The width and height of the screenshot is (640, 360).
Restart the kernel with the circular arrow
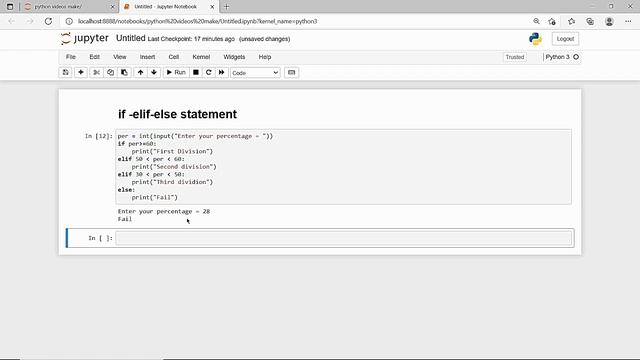209,72
